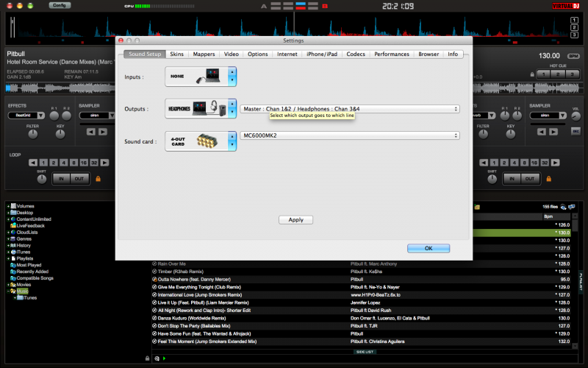Click the right deck sampler REC button
Screen dimensions: 588x368
pyautogui.click(x=576, y=132)
